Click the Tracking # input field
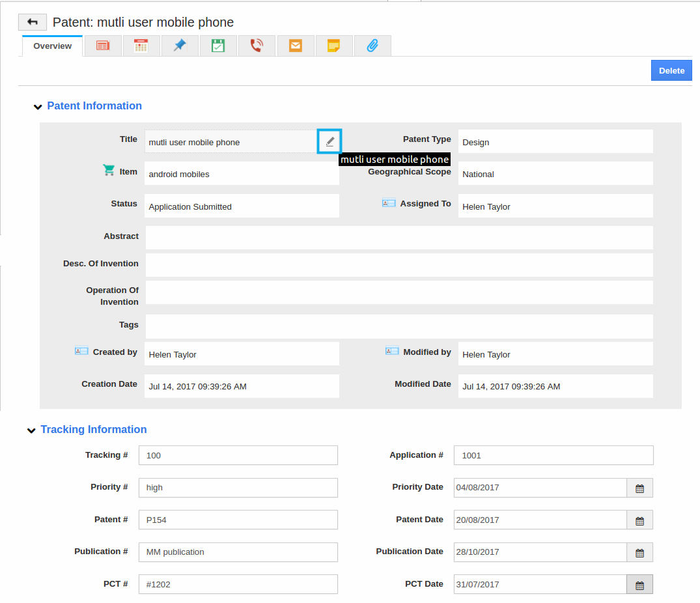This screenshot has width=700, height=603. coord(238,455)
